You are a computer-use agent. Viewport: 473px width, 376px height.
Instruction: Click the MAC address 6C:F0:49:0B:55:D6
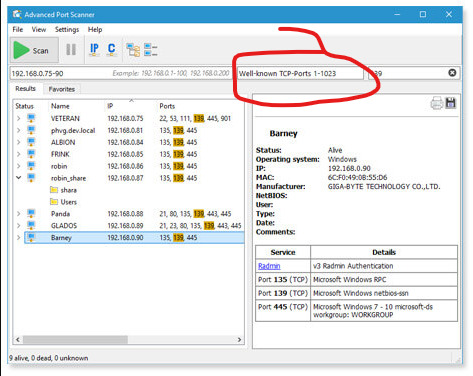click(x=358, y=177)
